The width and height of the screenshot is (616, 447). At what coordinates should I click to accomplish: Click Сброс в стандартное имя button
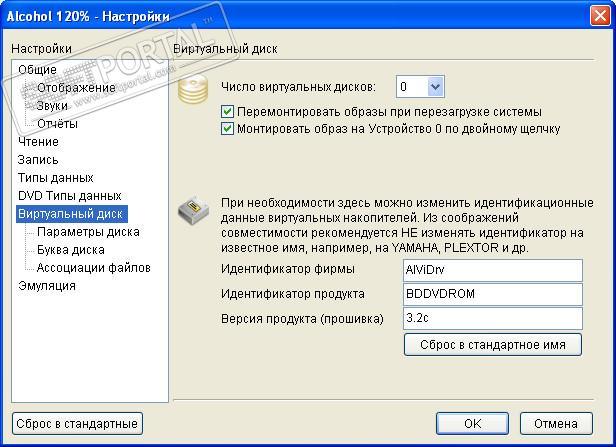tap(493, 345)
